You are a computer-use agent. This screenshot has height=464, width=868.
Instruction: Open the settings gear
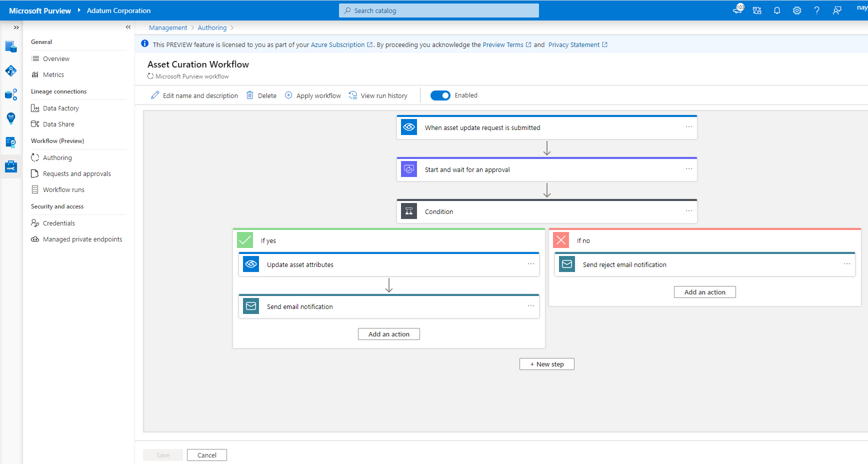pos(797,10)
